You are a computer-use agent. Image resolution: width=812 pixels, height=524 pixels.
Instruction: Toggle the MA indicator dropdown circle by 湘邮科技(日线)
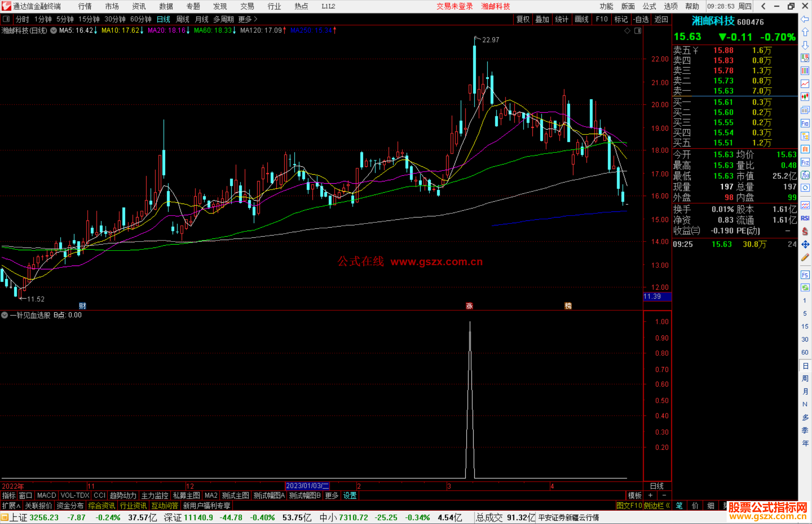coord(53,30)
